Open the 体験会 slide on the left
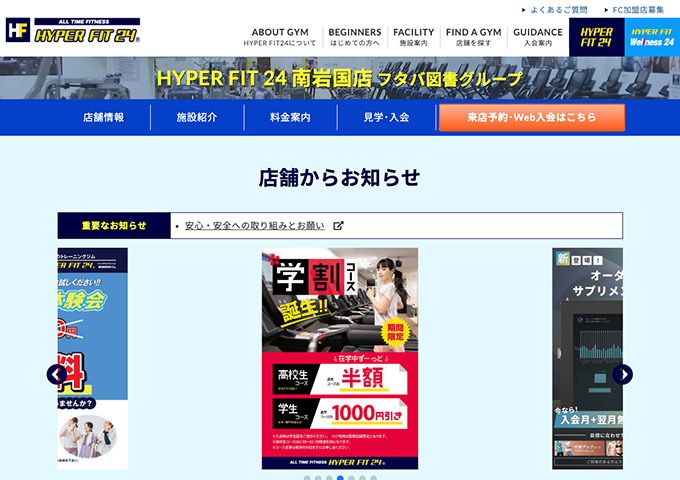This screenshot has width=680, height=480. click(x=92, y=359)
